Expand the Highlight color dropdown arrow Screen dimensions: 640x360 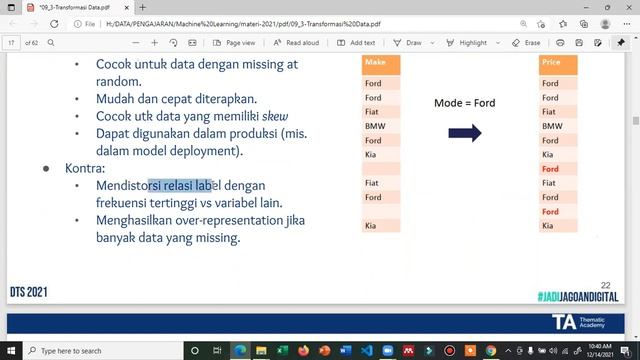click(498, 42)
